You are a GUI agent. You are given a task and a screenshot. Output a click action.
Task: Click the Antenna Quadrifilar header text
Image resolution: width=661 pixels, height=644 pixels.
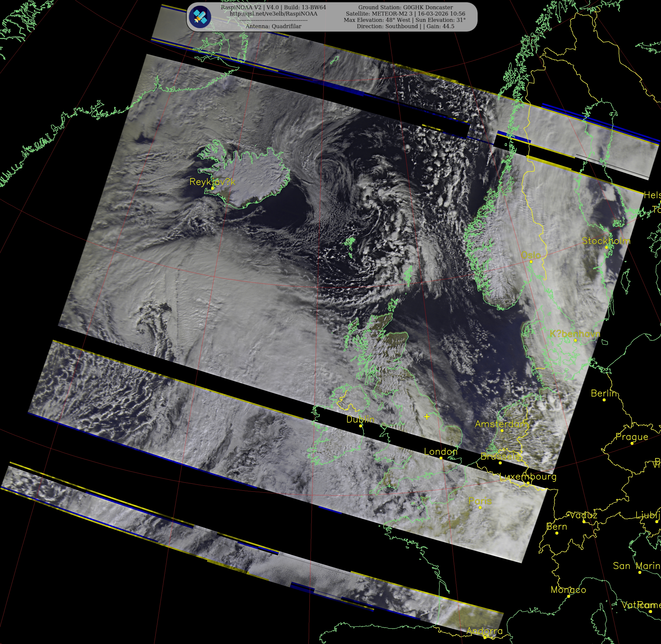(x=273, y=26)
